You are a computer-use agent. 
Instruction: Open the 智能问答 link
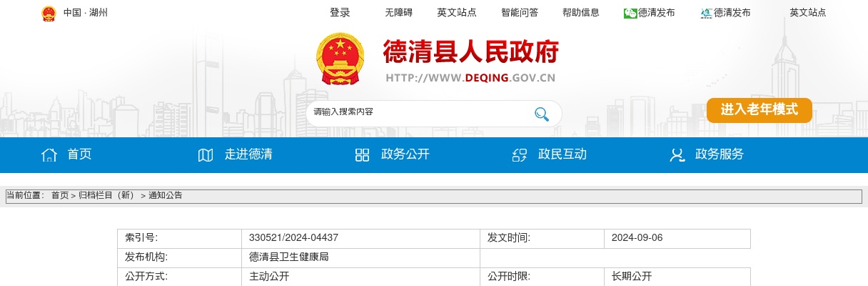pyautogui.click(x=520, y=13)
